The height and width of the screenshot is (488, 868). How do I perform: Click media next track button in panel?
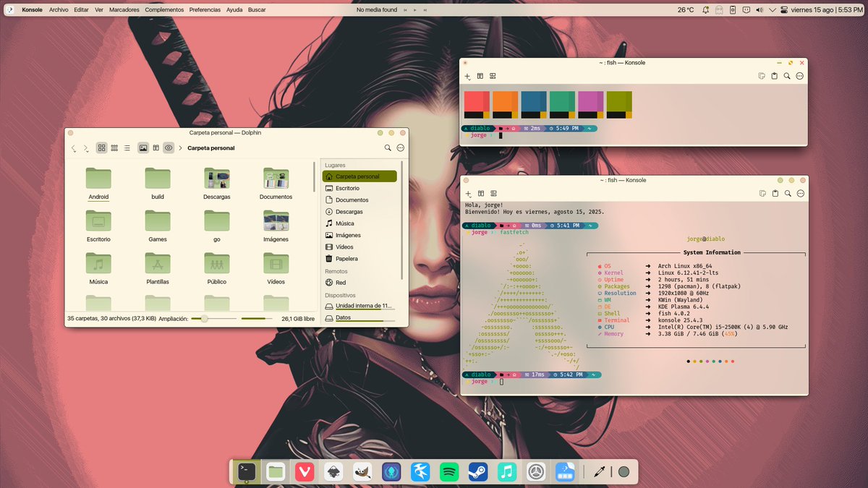pyautogui.click(x=426, y=10)
